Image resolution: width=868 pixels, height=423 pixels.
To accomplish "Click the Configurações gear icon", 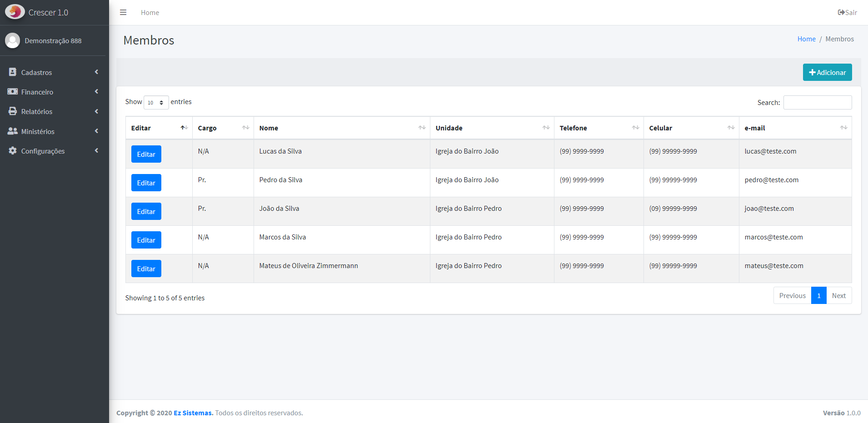I will [13, 151].
